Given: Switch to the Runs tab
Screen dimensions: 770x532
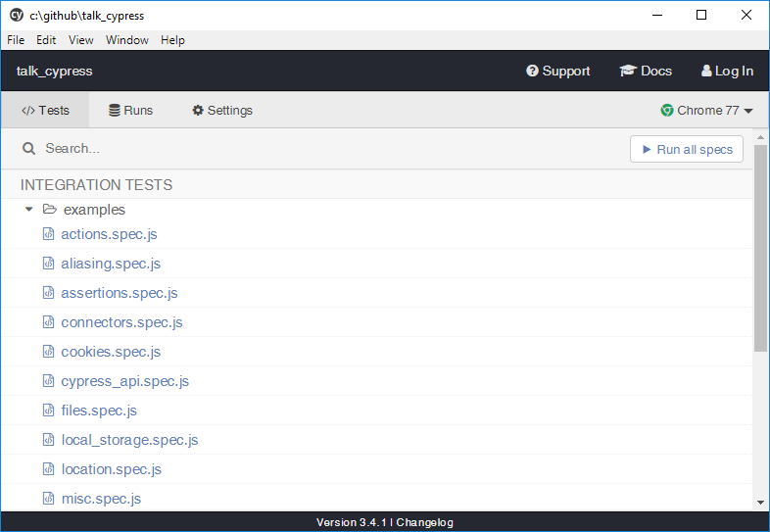Looking at the screenshot, I should [x=130, y=110].
